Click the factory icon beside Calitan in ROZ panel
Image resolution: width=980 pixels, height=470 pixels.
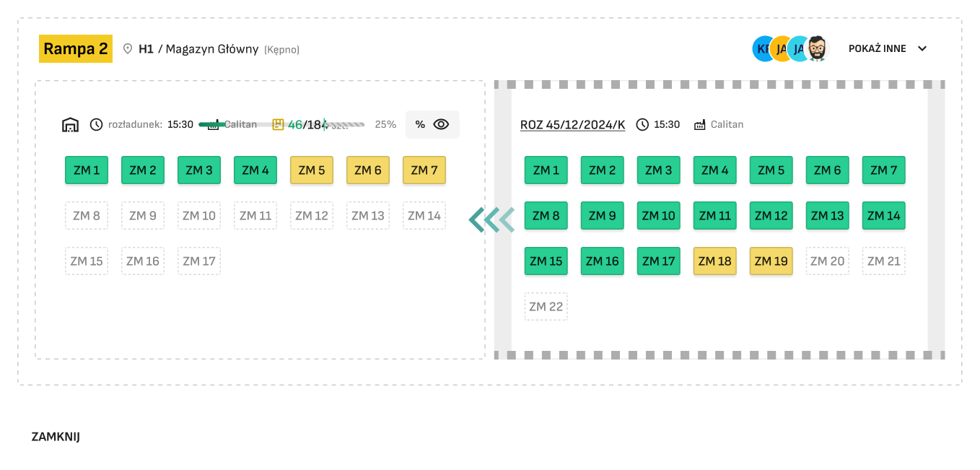[x=699, y=125]
